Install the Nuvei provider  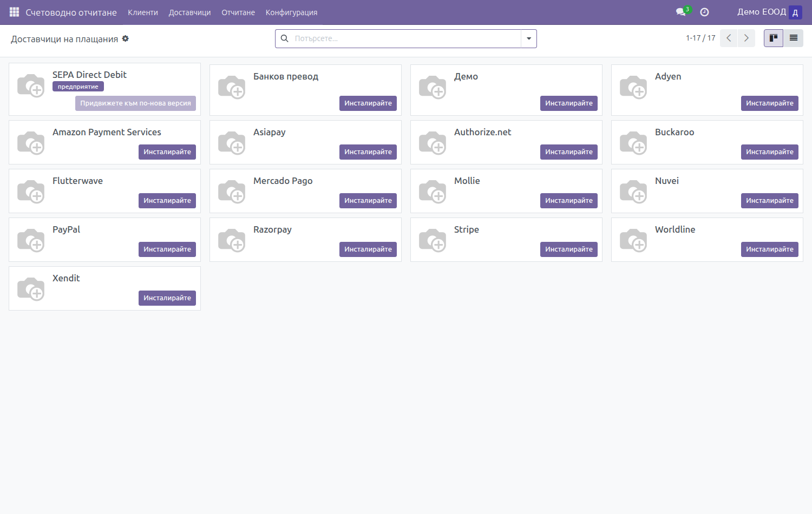pyautogui.click(x=770, y=201)
